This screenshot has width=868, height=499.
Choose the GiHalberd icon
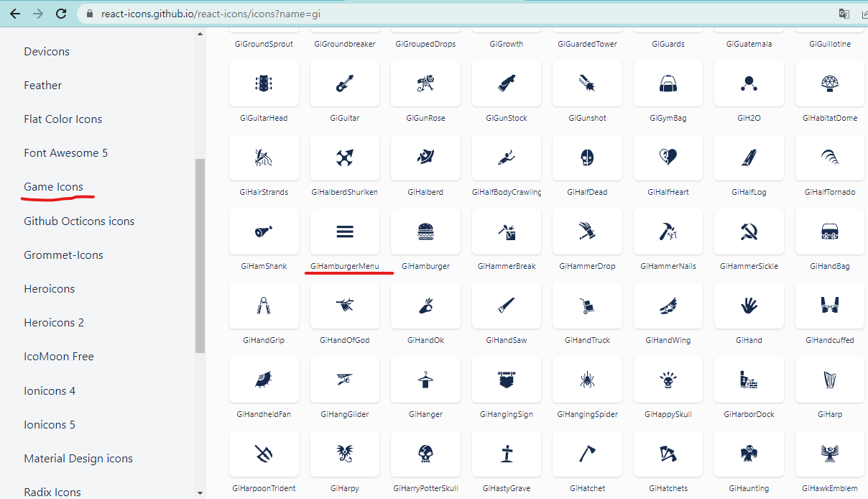[425, 157]
